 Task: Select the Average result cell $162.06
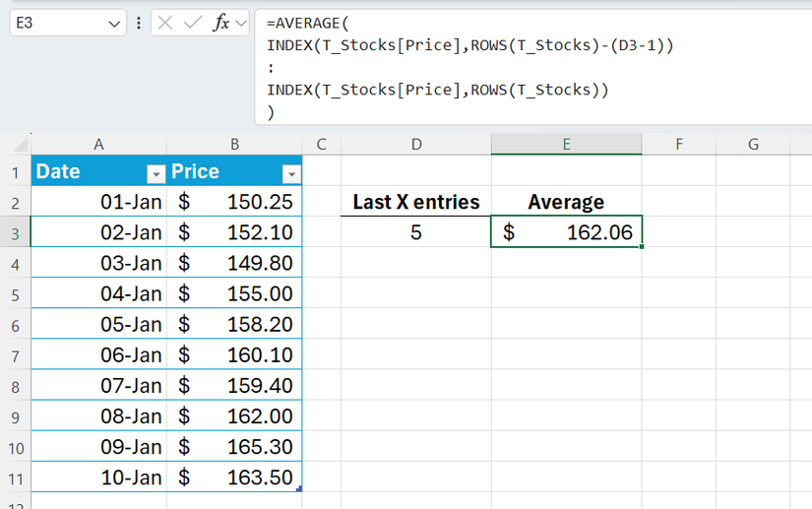(566, 232)
